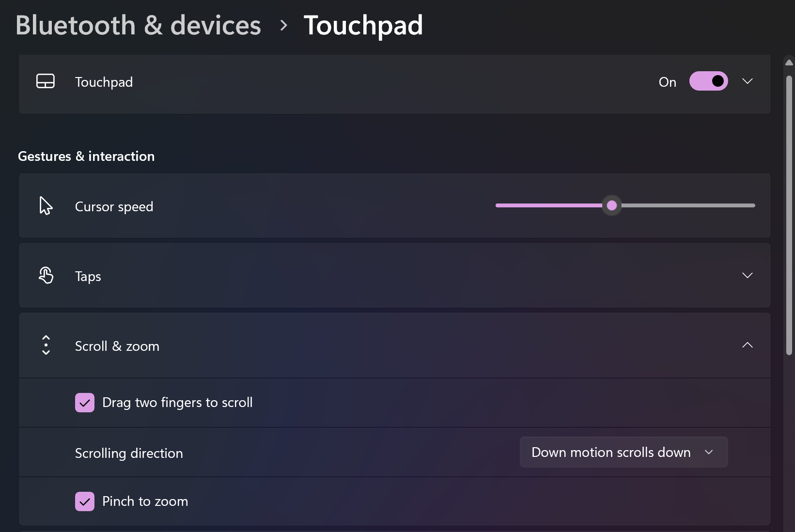Turn off the Touchpad toggle
This screenshot has width=795, height=532.
point(708,81)
